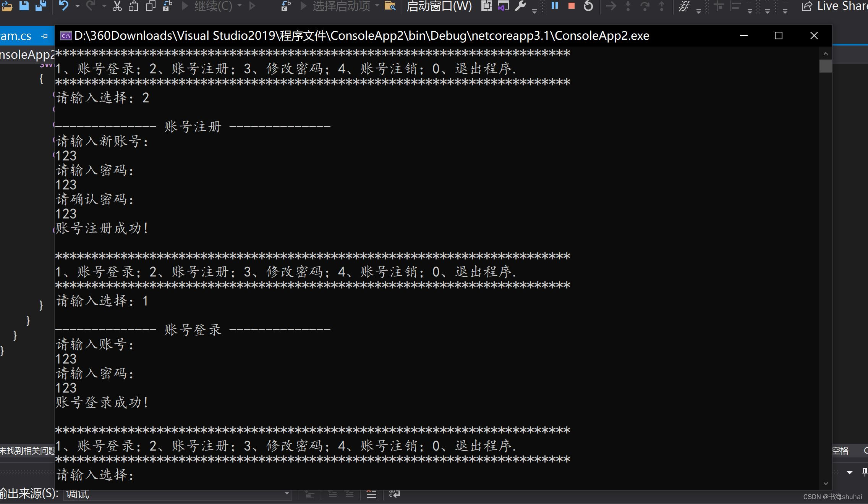The width and height of the screenshot is (868, 504).
Task: Click the Step Over curved-arrow icon
Action: (645, 6)
